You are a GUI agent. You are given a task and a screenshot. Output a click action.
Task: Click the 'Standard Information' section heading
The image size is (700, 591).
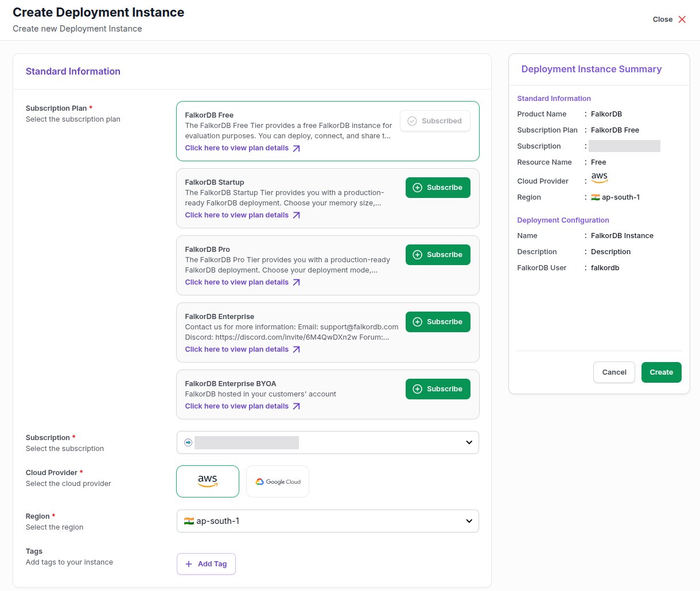click(x=73, y=71)
